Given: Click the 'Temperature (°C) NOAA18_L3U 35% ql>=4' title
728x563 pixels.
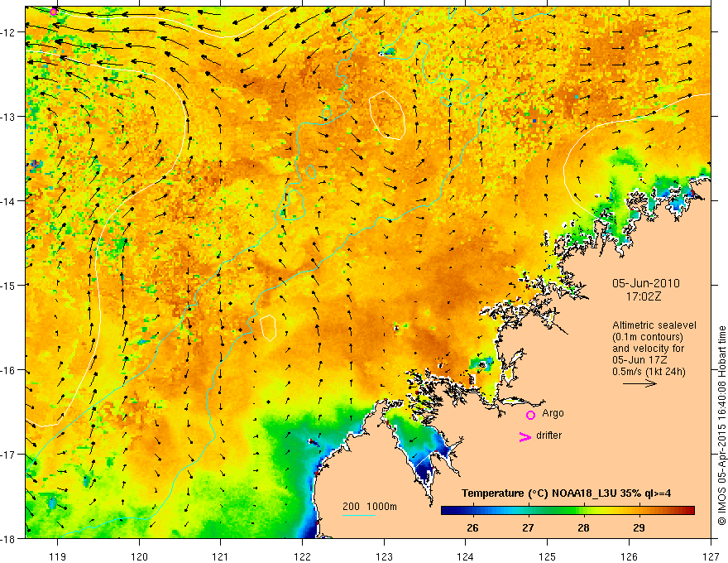Looking at the screenshot, I should pos(566,493).
